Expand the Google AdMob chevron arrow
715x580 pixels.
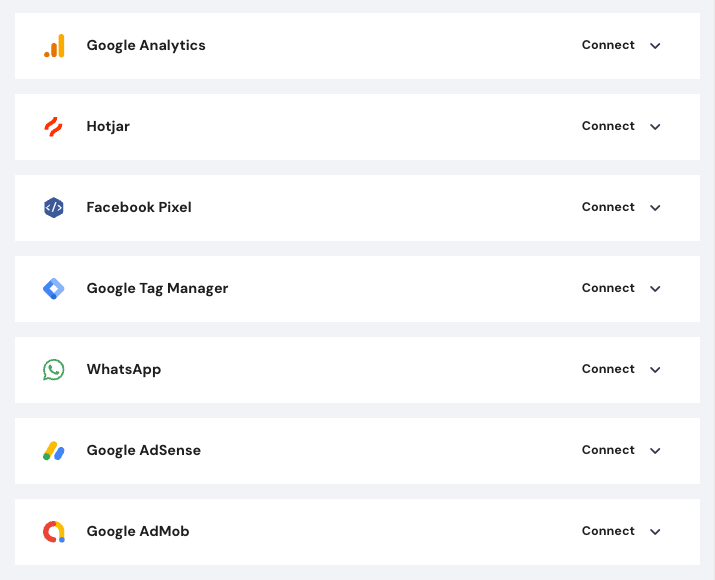click(655, 532)
